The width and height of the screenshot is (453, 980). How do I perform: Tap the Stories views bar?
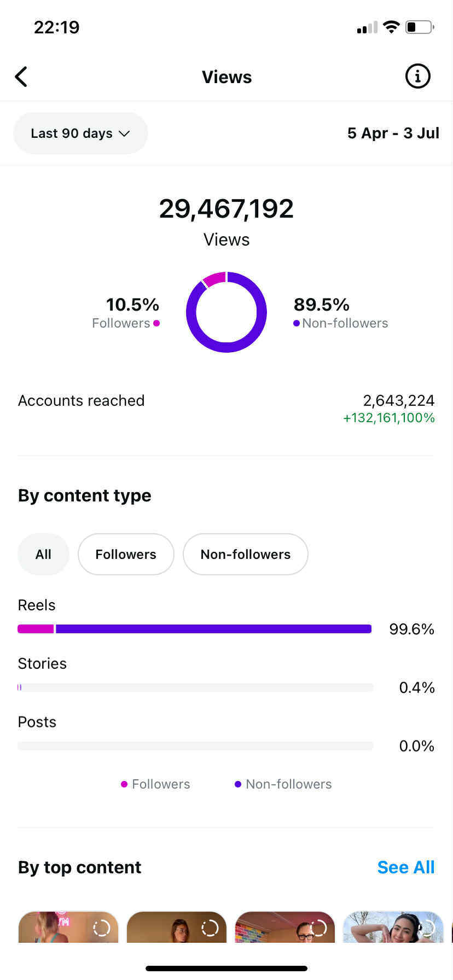(x=195, y=687)
